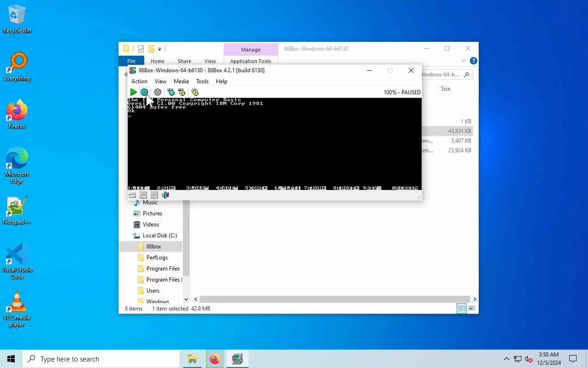The height and width of the screenshot is (368, 588).
Task: Click horizontal scrollbar left arrow
Action: point(196,299)
